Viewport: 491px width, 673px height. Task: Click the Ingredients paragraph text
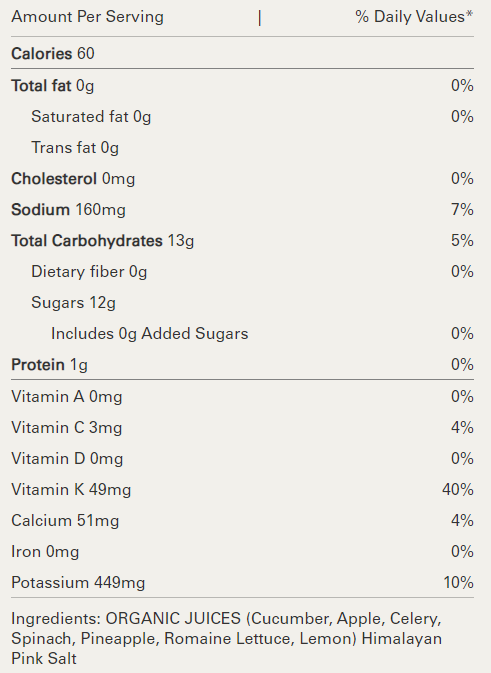[227, 639]
